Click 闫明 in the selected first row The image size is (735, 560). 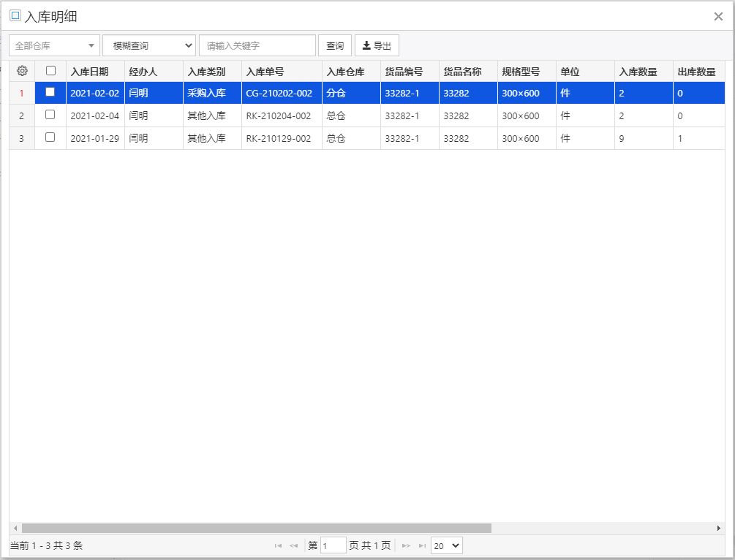154,94
